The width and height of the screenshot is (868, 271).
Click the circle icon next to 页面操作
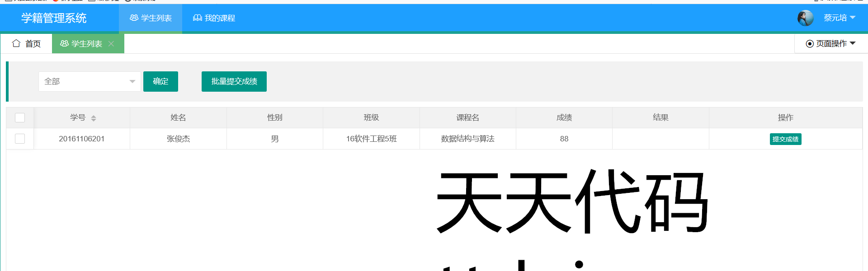tap(810, 44)
